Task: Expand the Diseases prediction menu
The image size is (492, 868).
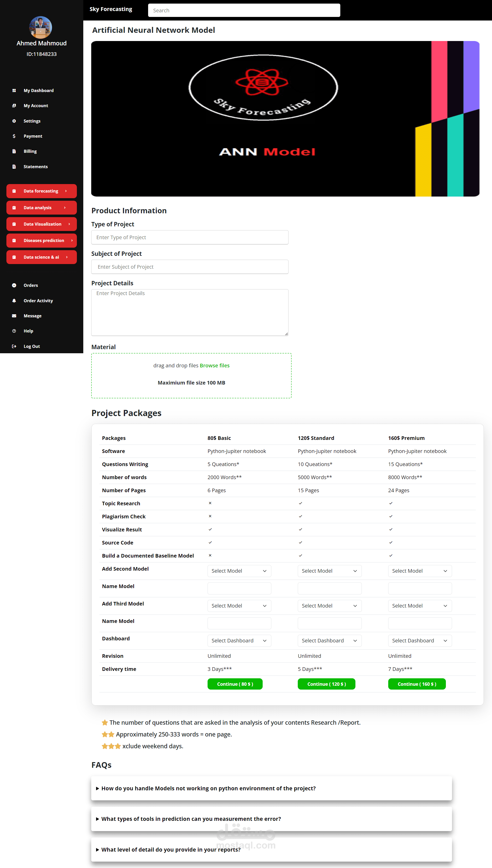Action: pyautogui.click(x=41, y=240)
